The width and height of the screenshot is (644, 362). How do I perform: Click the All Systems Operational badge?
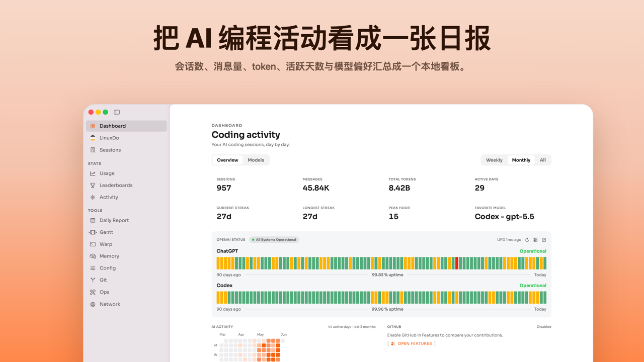[x=274, y=240]
